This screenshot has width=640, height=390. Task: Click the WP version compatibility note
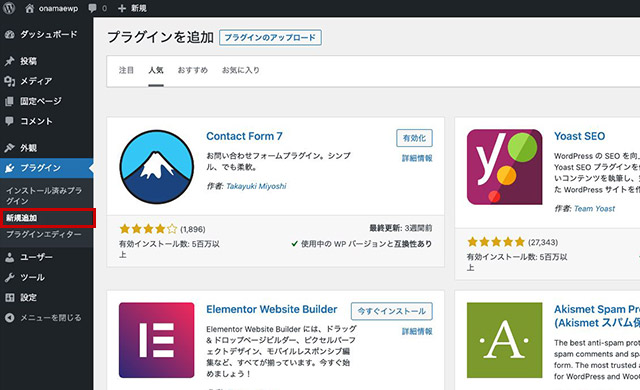coord(362,244)
